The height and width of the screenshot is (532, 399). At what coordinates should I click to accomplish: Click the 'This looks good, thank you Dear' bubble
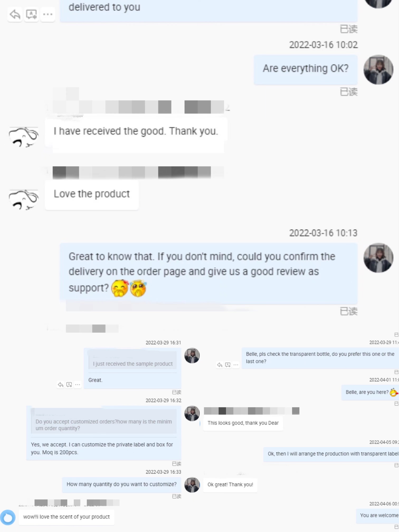[x=243, y=423]
